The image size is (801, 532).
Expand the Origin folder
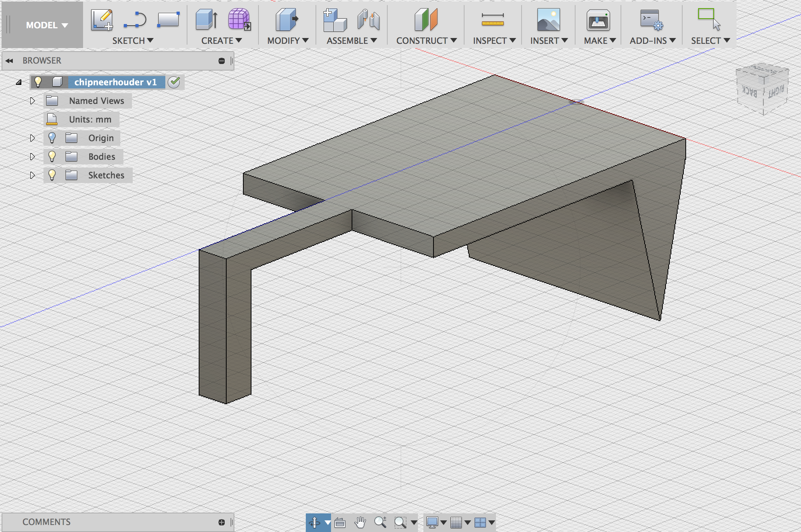(x=33, y=138)
